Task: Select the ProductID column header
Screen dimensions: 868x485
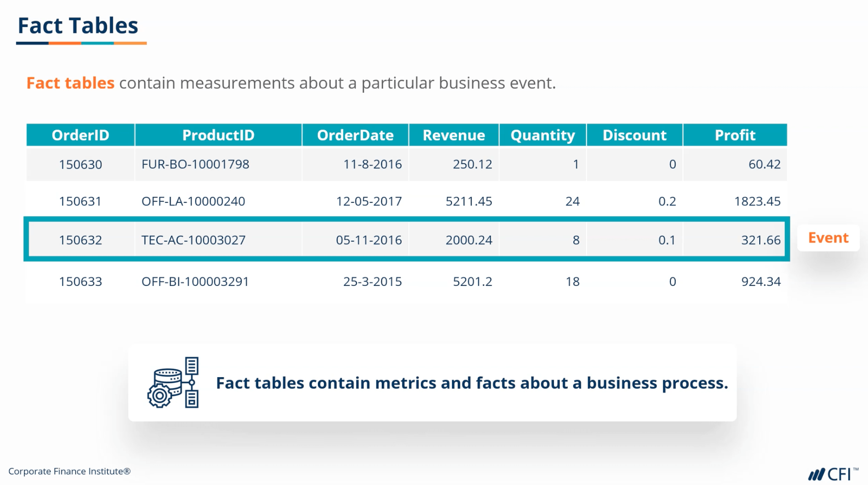Action: (x=218, y=135)
